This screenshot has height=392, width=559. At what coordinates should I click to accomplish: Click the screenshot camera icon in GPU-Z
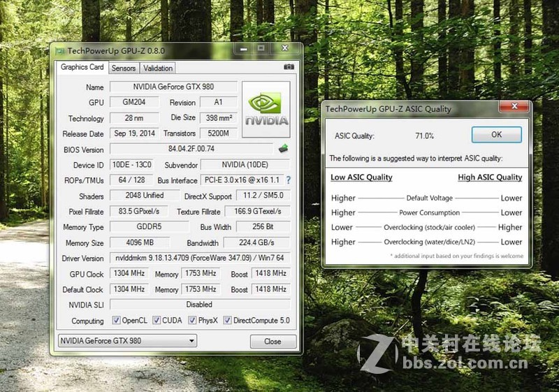pyautogui.click(x=289, y=67)
